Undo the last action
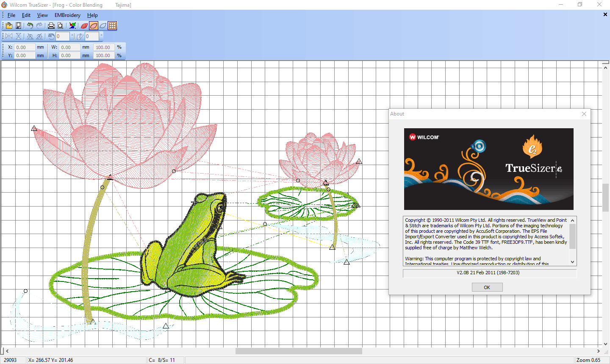610x364 pixels. (x=30, y=26)
